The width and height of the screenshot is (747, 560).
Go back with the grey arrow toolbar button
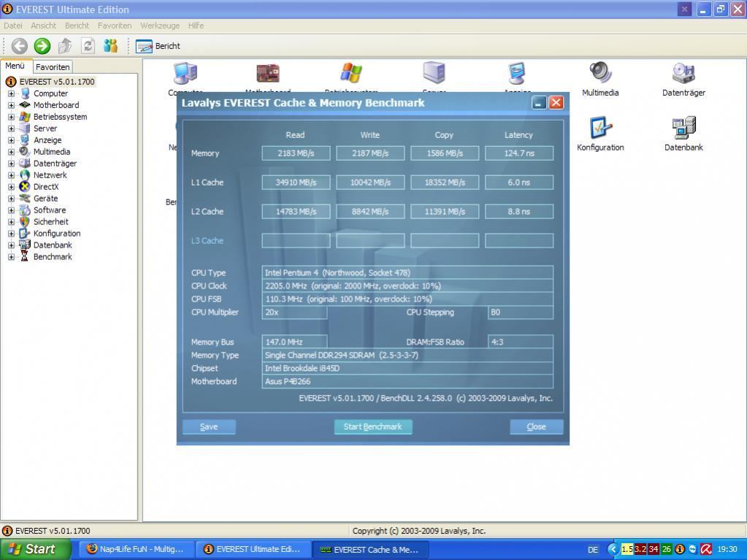click(19, 46)
